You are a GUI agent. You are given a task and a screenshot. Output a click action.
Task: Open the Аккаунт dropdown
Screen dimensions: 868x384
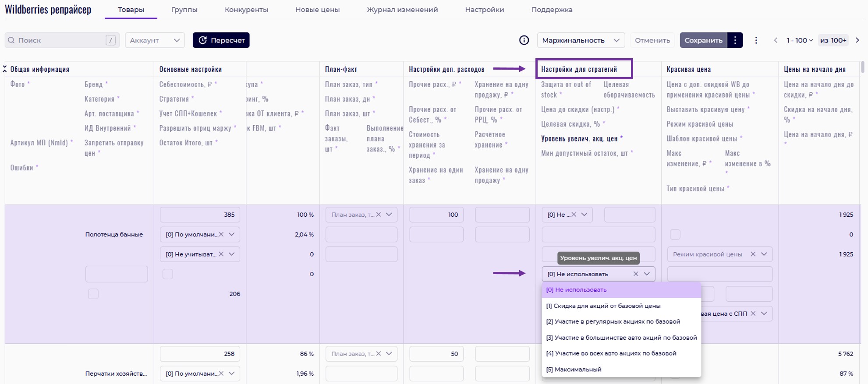pos(155,40)
